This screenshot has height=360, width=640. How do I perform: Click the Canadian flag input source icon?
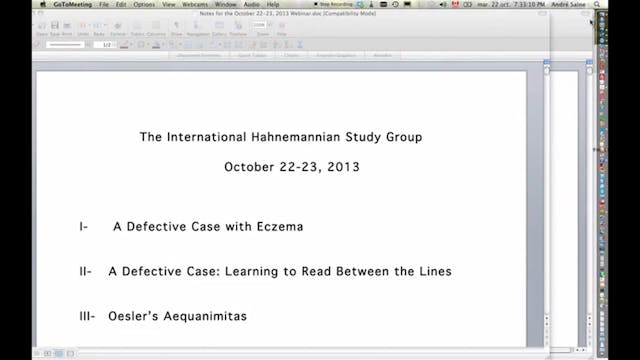click(456, 4)
